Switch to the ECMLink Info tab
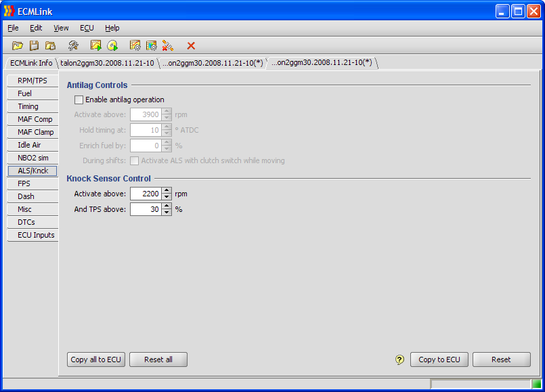The image size is (545, 392). 31,63
